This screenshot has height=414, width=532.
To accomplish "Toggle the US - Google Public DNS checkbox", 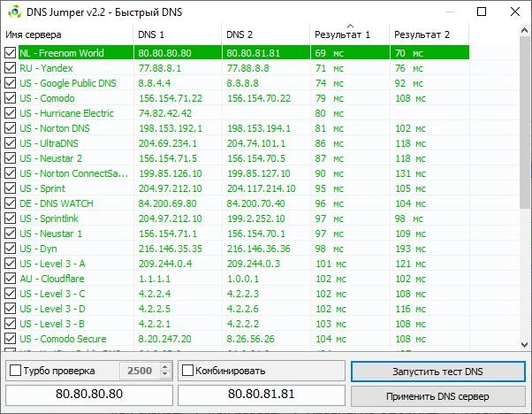I will tap(11, 83).
